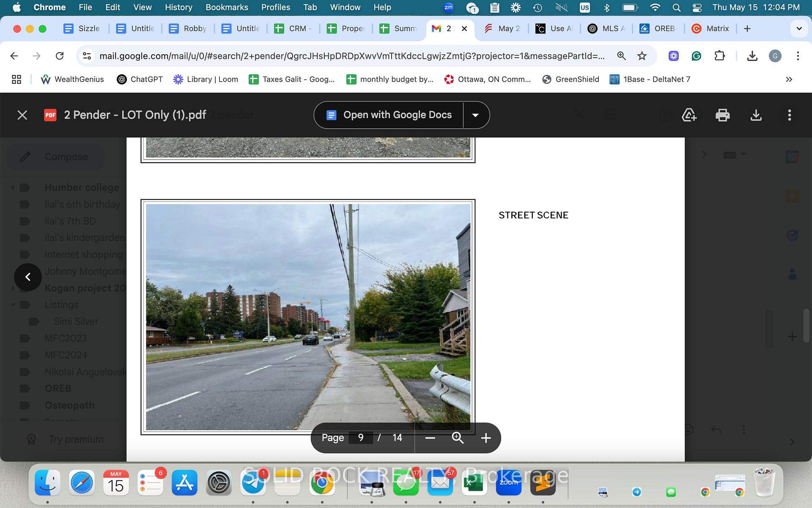The height and width of the screenshot is (508, 812).
Task: Show more bookmarks chevron
Action: coord(789,79)
